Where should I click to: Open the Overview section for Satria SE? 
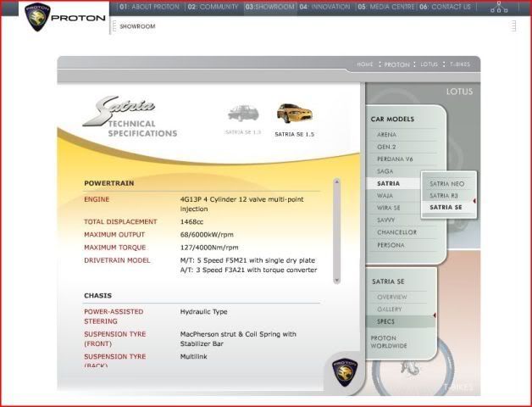pyautogui.click(x=392, y=298)
